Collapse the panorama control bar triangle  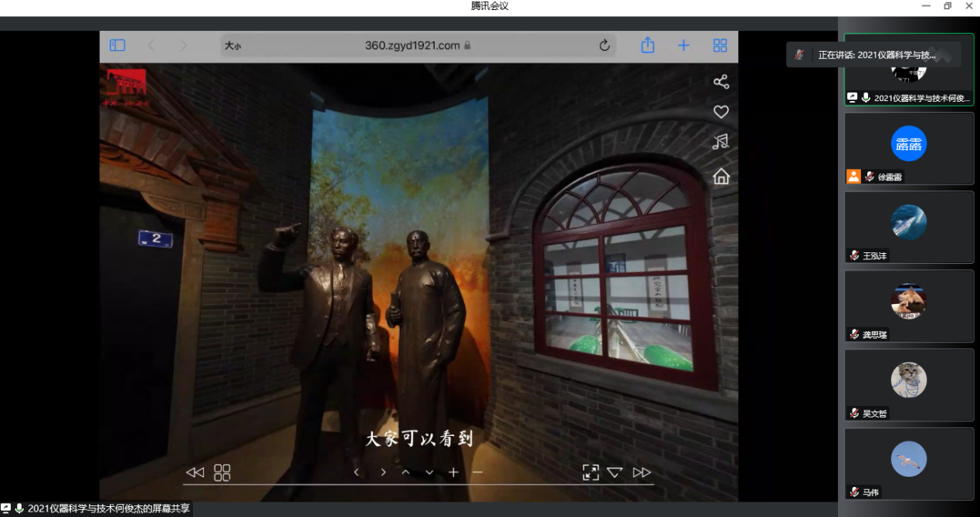[615, 472]
